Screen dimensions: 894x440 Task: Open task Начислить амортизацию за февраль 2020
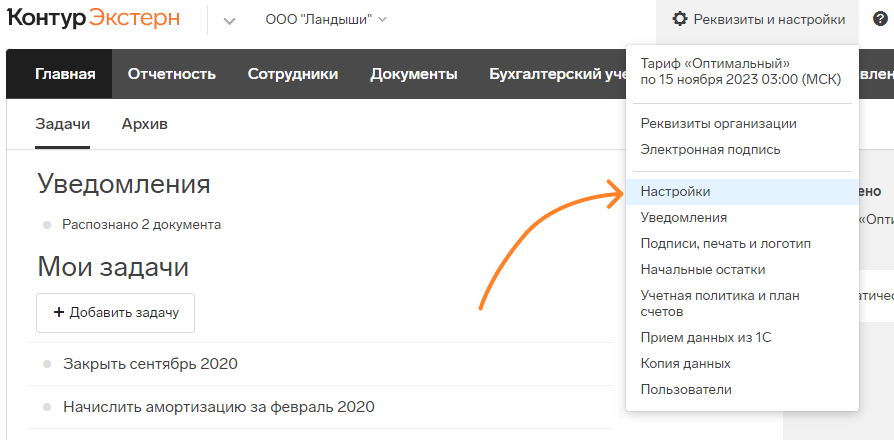(x=219, y=407)
